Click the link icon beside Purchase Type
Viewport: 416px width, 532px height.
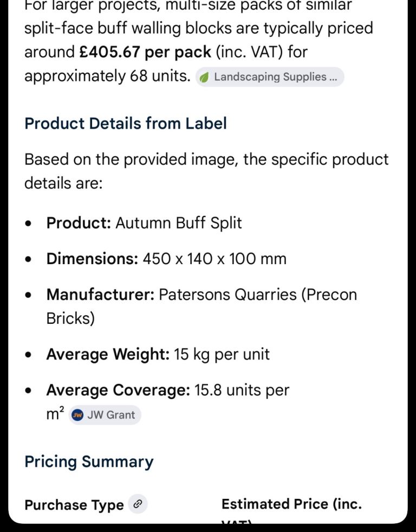[138, 504]
